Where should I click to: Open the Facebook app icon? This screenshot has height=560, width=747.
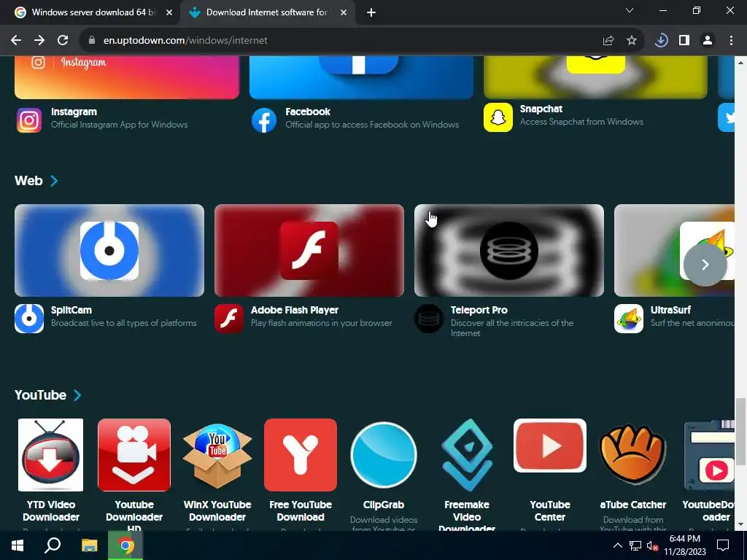[x=263, y=120]
